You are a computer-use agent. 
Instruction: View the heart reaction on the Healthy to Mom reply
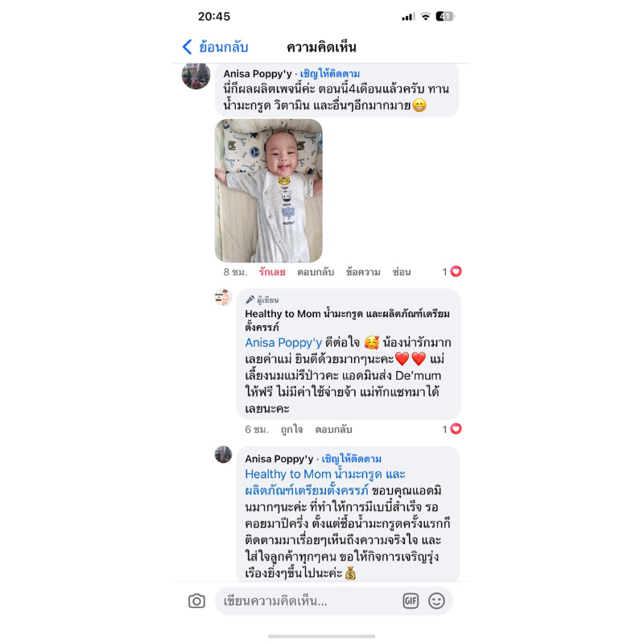[x=452, y=429]
